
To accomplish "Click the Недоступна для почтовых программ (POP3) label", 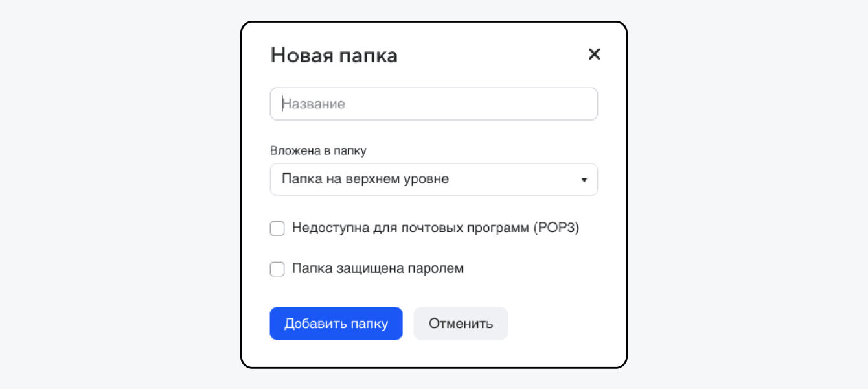I will pos(435,228).
